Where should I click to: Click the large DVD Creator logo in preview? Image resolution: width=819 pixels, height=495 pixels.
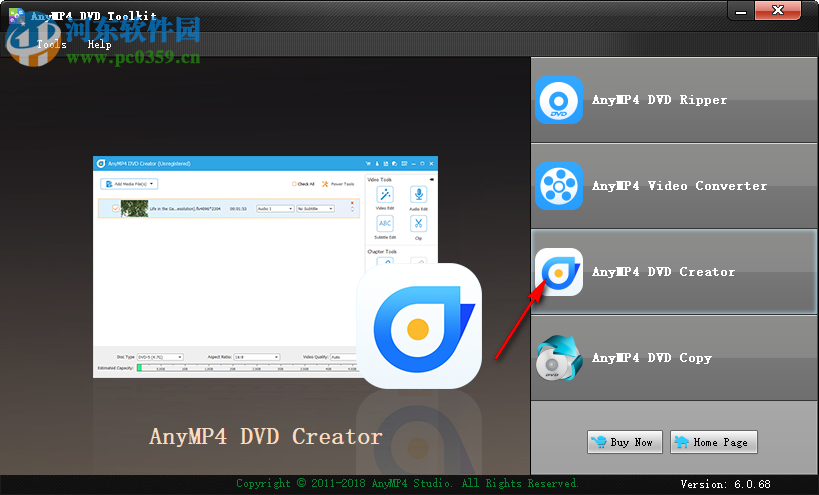[x=419, y=326]
